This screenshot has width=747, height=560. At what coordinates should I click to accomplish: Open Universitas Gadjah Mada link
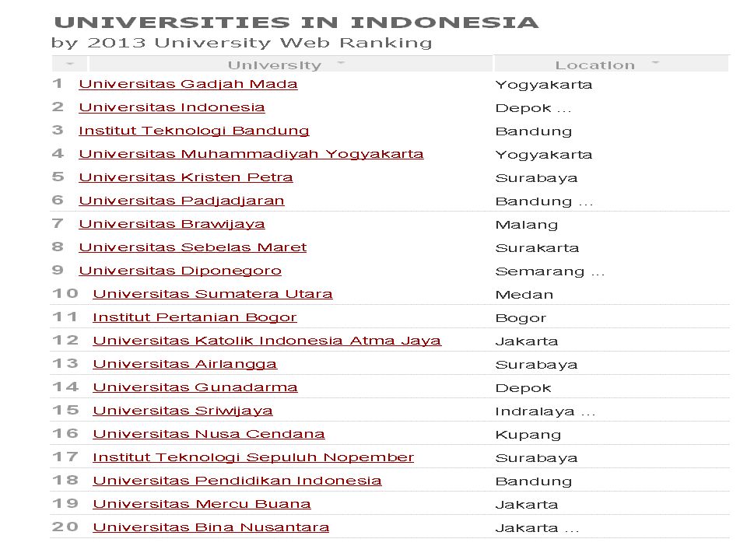point(188,84)
